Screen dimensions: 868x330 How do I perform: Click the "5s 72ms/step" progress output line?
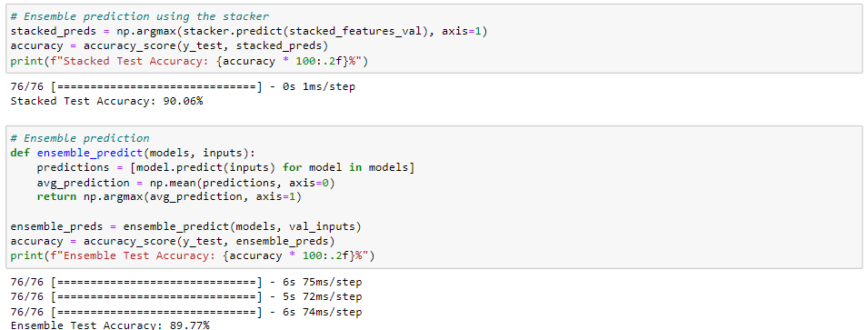(x=186, y=297)
